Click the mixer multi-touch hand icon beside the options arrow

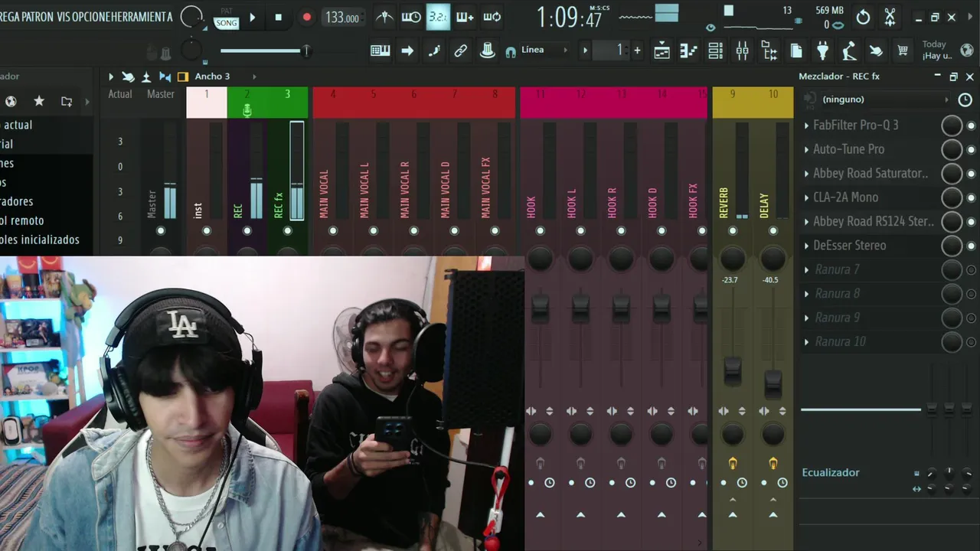(128, 77)
